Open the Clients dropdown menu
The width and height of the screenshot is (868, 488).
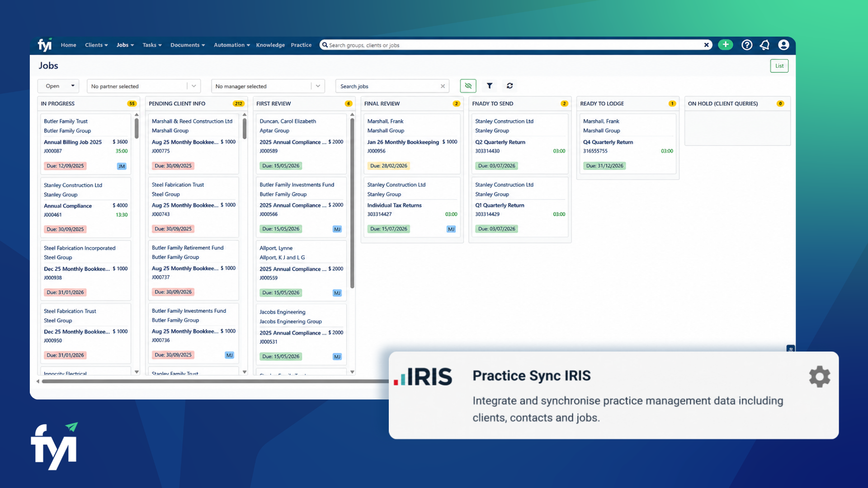click(x=96, y=45)
